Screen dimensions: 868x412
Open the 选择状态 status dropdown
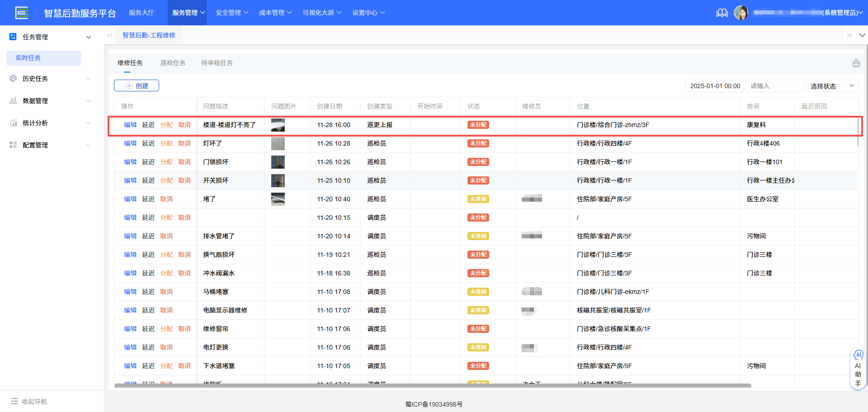click(x=832, y=86)
